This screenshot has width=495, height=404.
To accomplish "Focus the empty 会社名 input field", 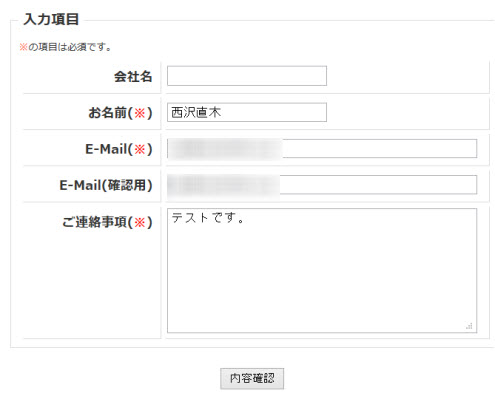I will coord(247,76).
